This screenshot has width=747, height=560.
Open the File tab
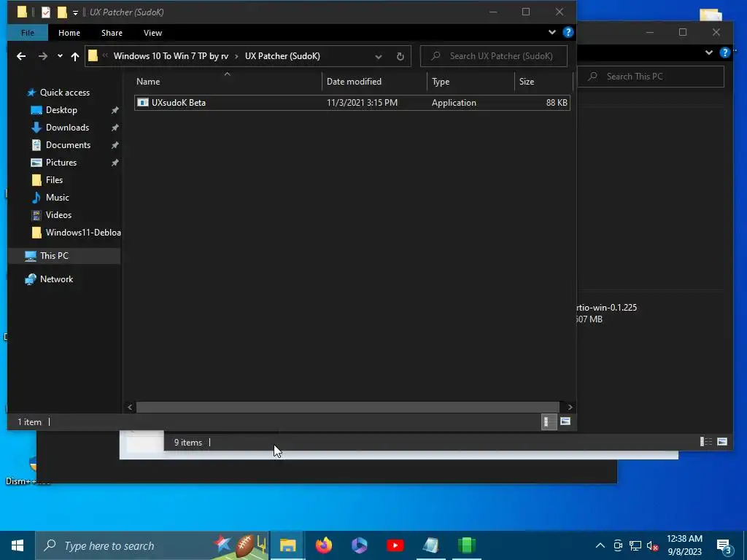pos(28,33)
